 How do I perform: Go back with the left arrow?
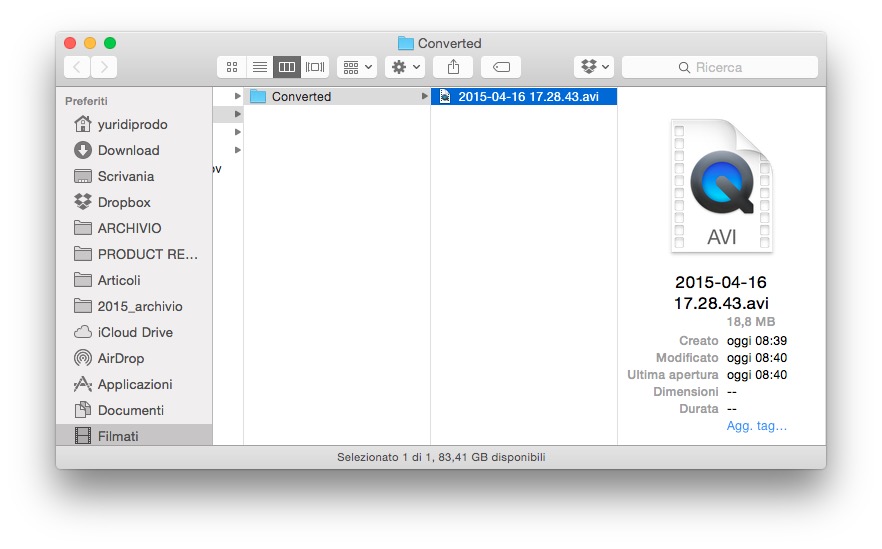click(77, 68)
